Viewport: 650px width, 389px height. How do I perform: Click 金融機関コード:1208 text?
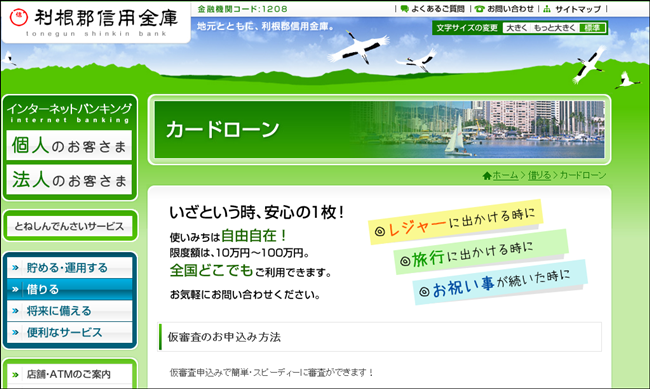(243, 9)
